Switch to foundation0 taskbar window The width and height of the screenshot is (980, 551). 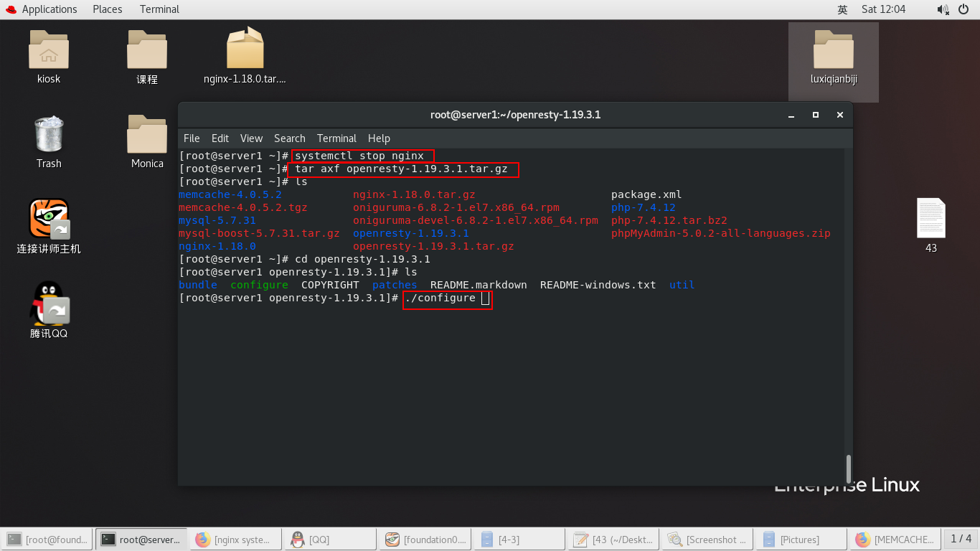tap(425, 539)
